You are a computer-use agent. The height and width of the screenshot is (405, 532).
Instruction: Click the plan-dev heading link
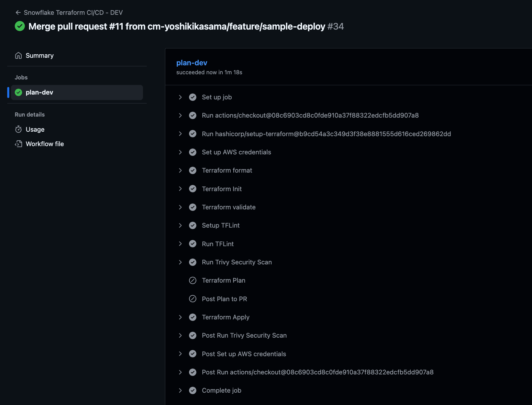click(192, 63)
